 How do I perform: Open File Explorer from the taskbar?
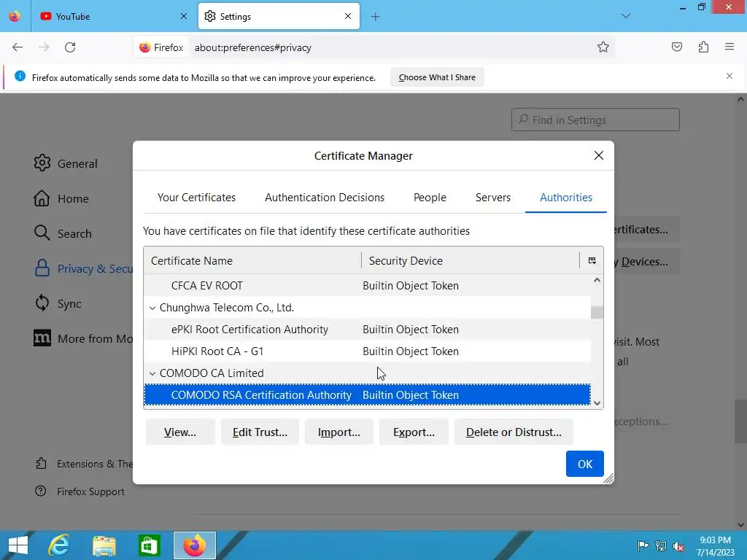104,545
